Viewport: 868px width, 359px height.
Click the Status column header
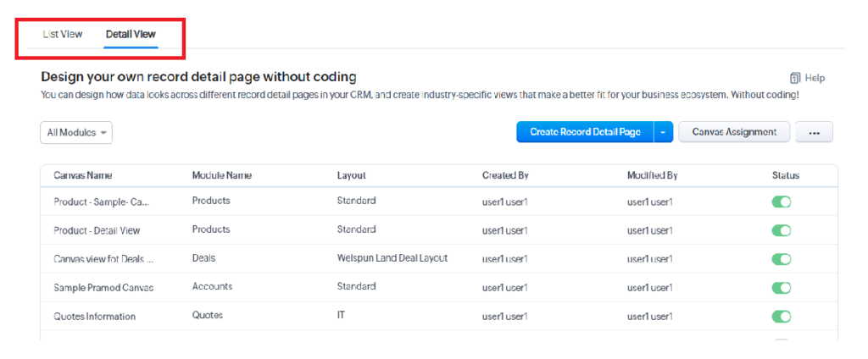point(786,175)
